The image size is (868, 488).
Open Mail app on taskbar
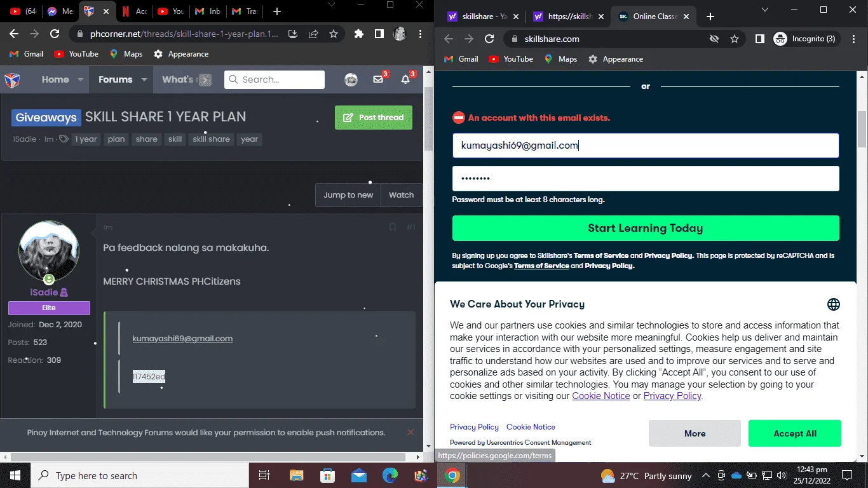coord(358,475)
